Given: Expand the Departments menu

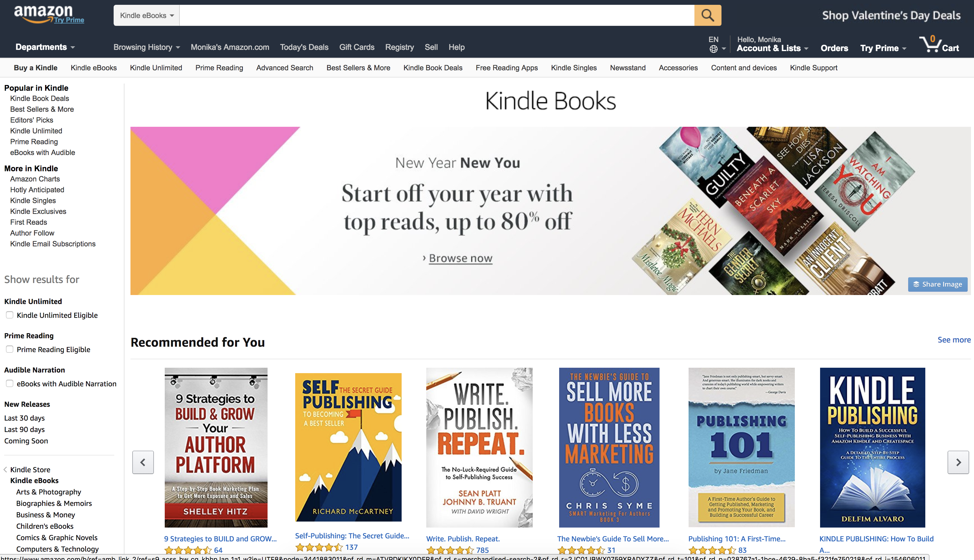Looking at the screenshot, I should [x=45, y=47].
